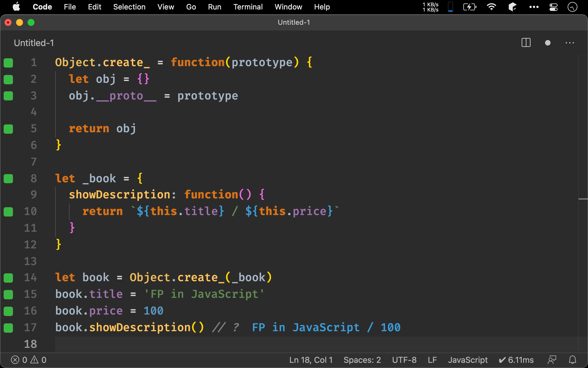The width and height of the screenshot is (588, 368).
Task: Open the UTF-8 encoding selector
Action: [x=404, y=360]
